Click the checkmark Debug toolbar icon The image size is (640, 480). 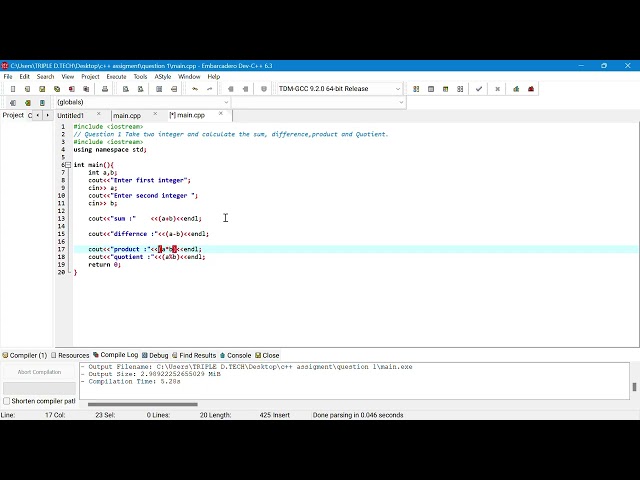(x=479, y=89)
